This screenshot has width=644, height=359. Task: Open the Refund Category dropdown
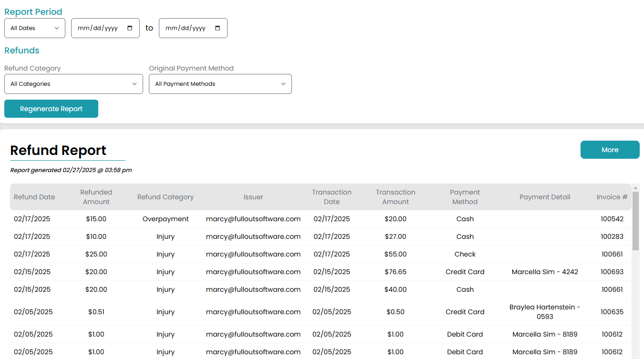73,84
